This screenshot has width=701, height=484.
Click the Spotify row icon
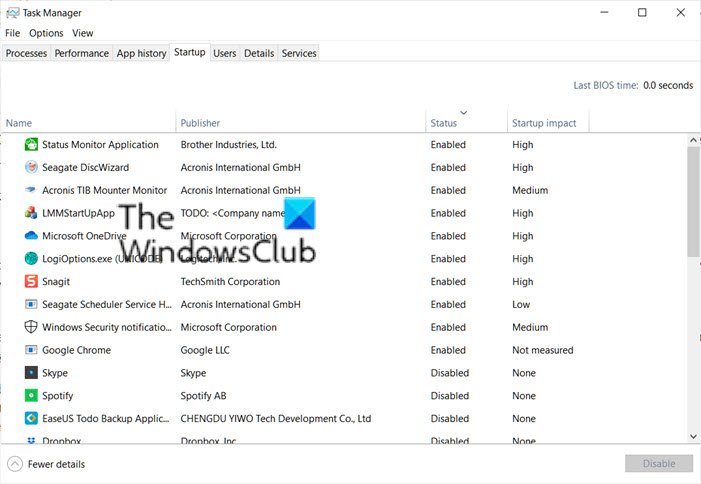[x=31, y=395]
